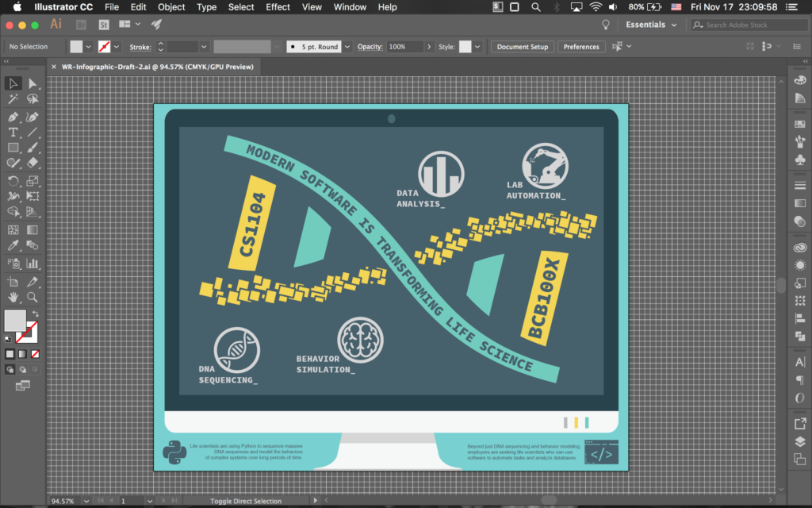The height and width of the screenshot is (508, 812).
Task: Click the Fill color swatch in toolbar
Action: (15, 321)
